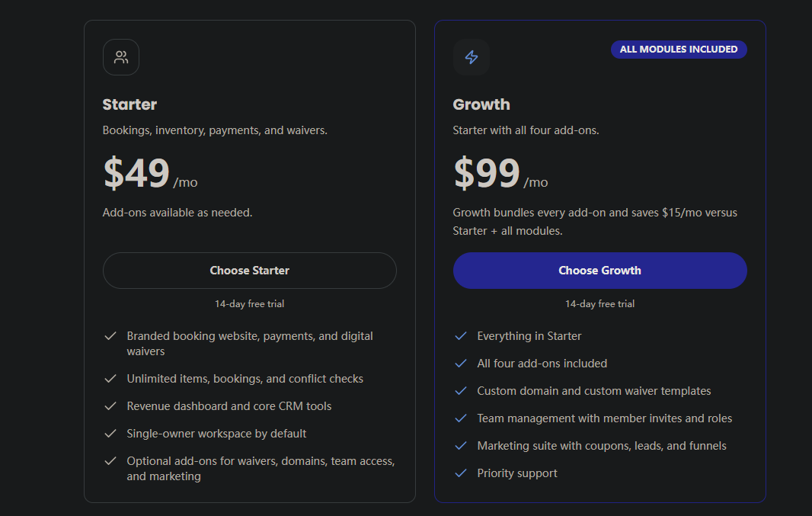Click the $49 per month price
812x516 pixels.
(150, 174)
